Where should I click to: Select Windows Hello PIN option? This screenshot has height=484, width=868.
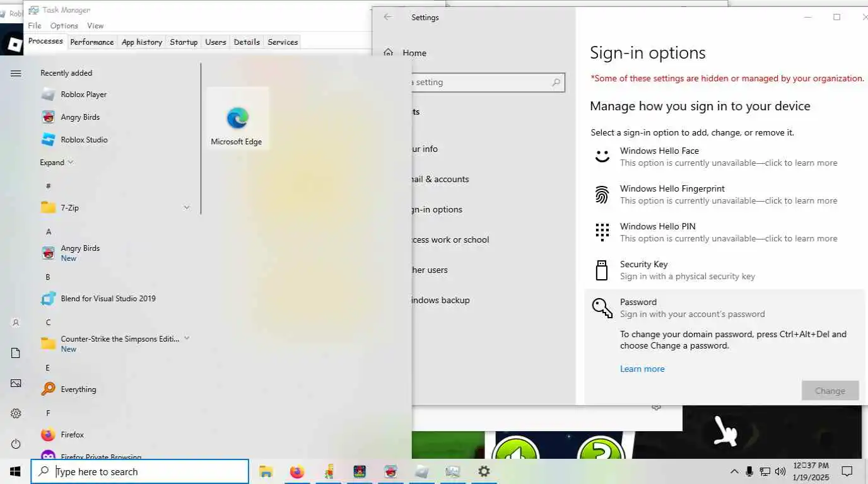(x=725, y=233)
